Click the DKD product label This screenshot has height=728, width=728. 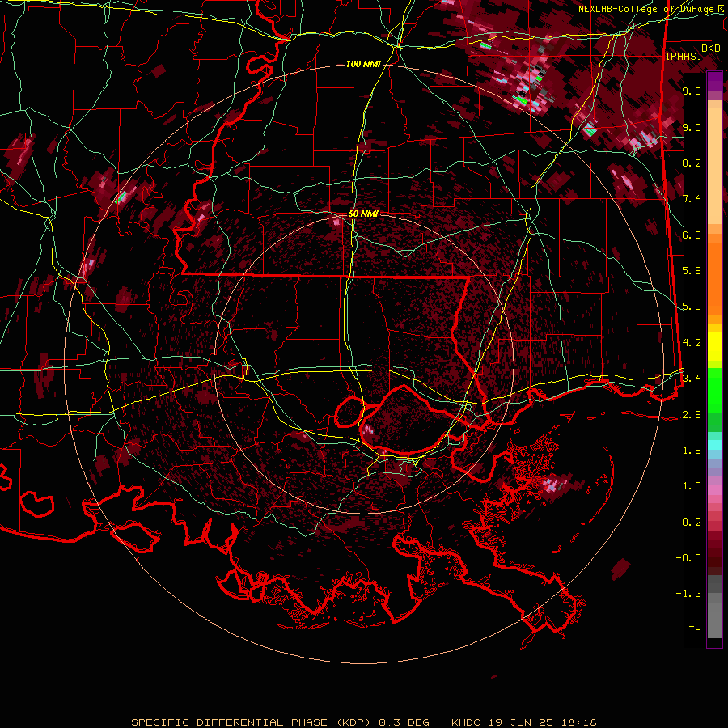711,49
